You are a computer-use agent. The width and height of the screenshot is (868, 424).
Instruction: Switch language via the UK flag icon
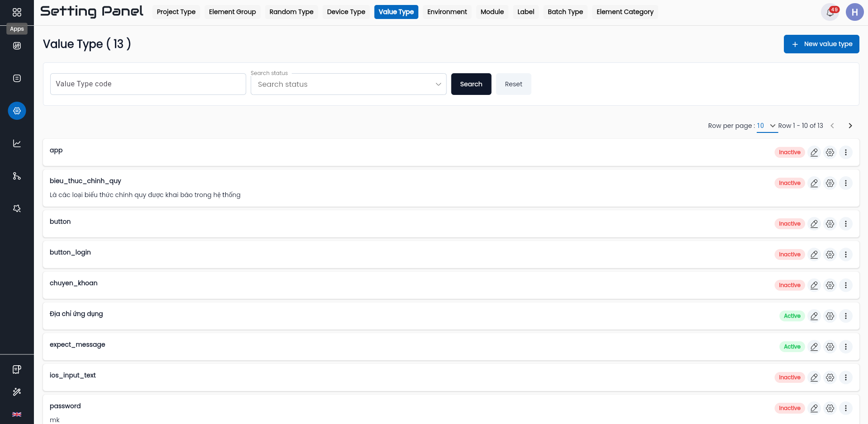17,415
